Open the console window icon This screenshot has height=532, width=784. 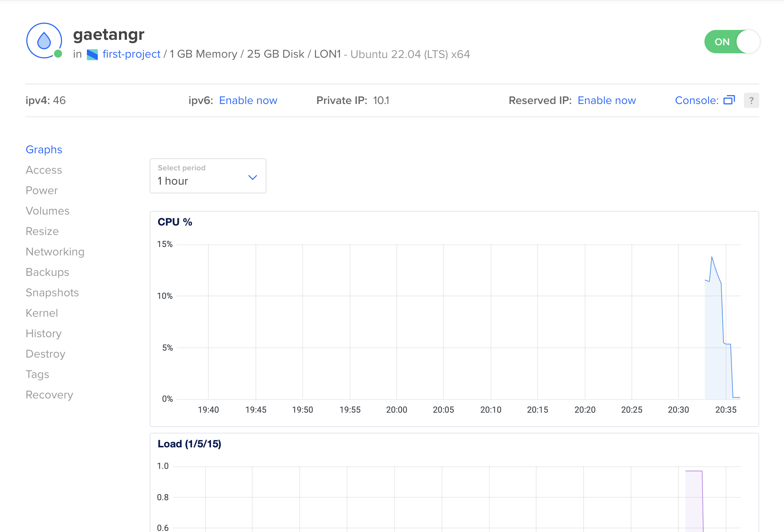click(729, 100)
